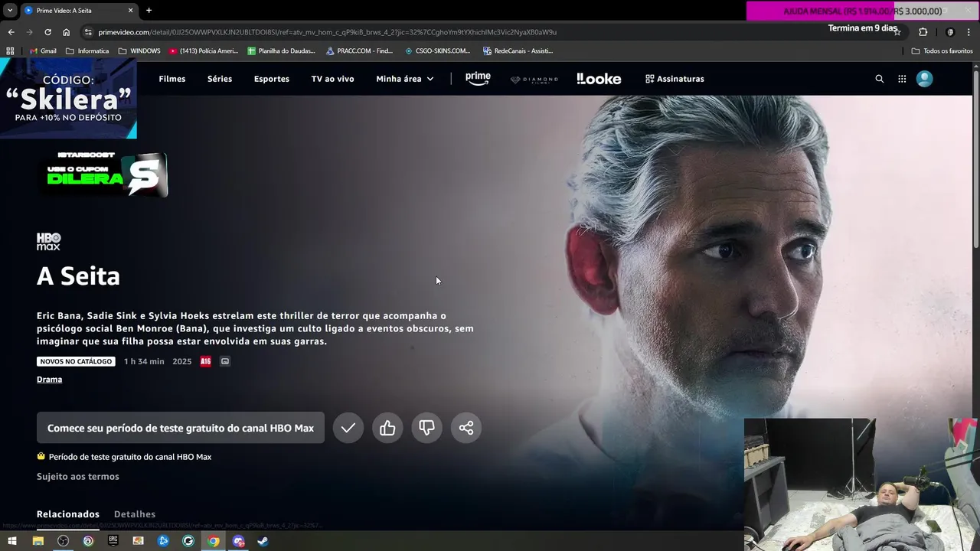The image size is (980, 551).
Task: Expand the Minha área dropdown
Action: pos(405,79)
